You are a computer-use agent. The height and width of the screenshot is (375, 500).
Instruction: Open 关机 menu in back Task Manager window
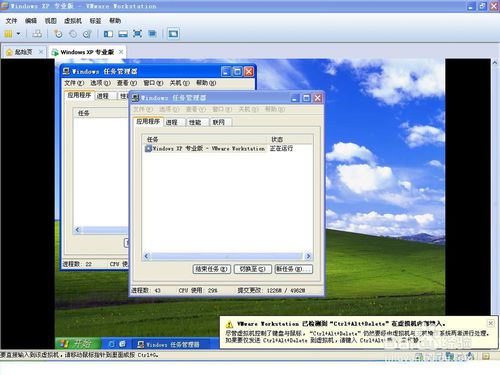click(x=179, y=83)
